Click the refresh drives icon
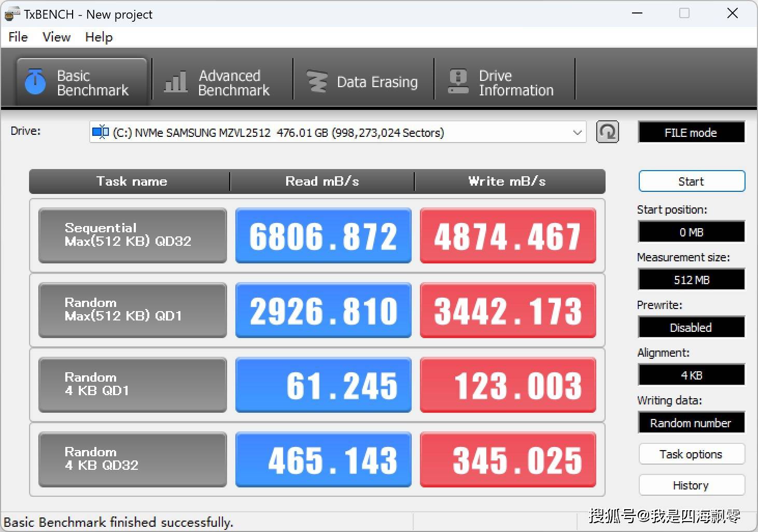 point(607,132)
